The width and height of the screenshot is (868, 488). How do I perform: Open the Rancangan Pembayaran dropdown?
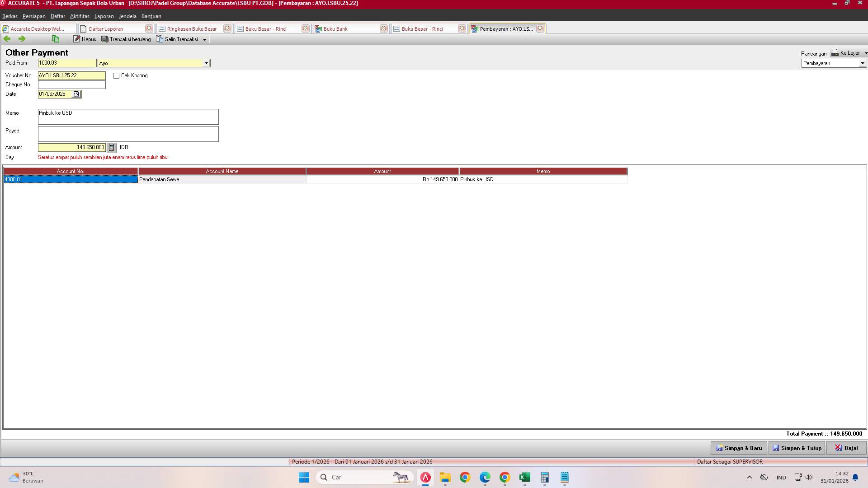[863, 63]
